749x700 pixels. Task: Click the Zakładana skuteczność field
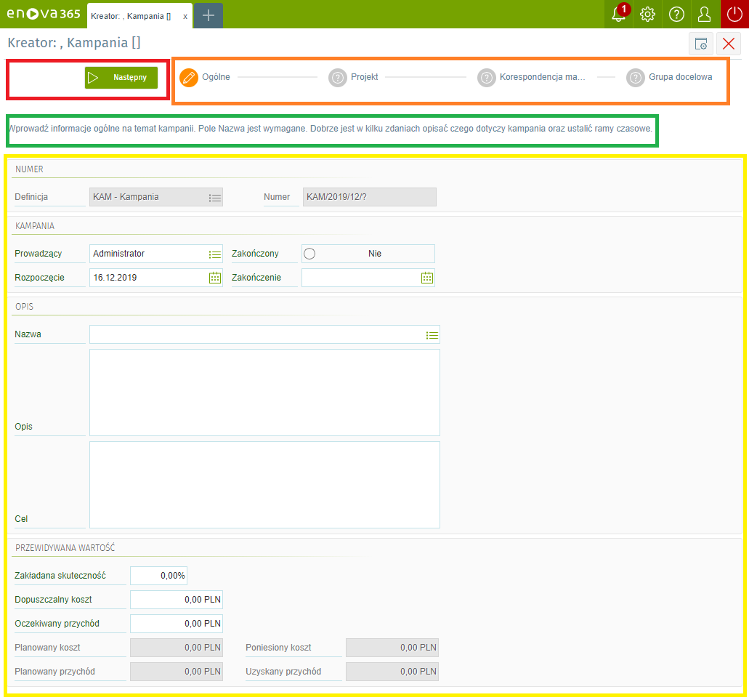tap(158, 576)
